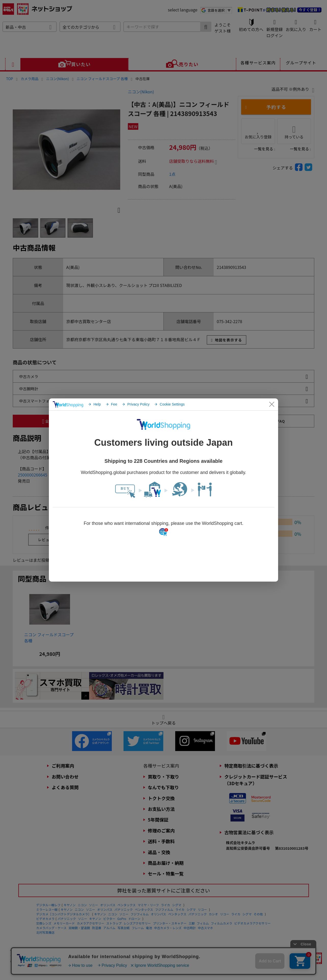Open Facebook official account banner

pyautogui.click(x=92, y=741)
